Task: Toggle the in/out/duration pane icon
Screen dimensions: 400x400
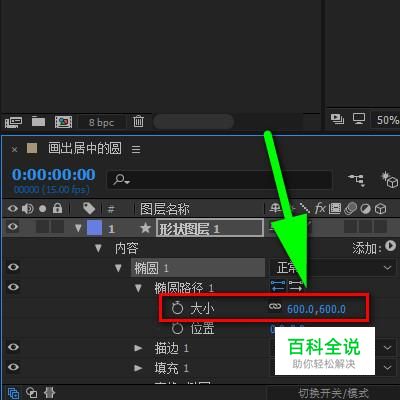Action: 49,393
